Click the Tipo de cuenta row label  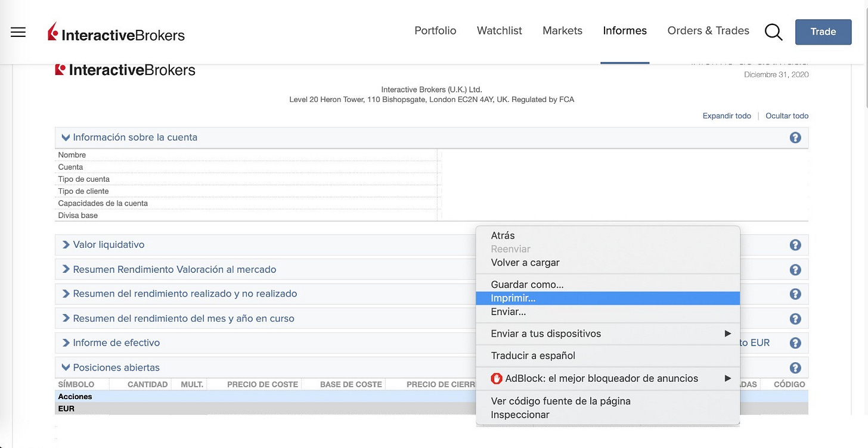[84, 179]
